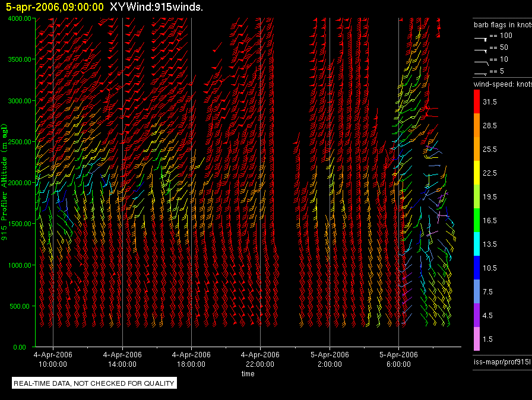The image size is (532, 400).
Task: Click the 5-Apr-2006 6:00:00 time tick label
Action: click(398, 359)
